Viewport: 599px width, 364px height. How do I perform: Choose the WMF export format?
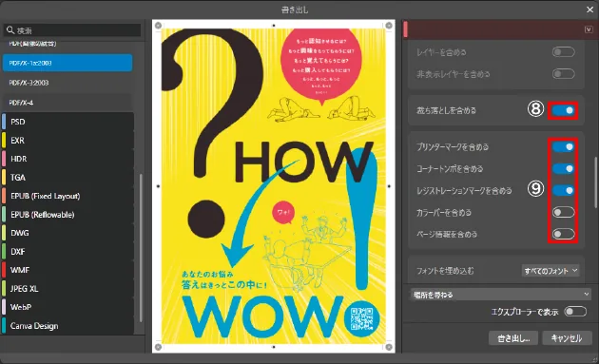68,270
